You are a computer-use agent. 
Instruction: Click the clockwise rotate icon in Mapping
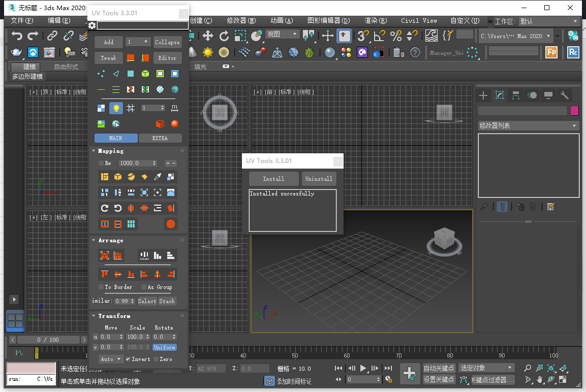105,208
